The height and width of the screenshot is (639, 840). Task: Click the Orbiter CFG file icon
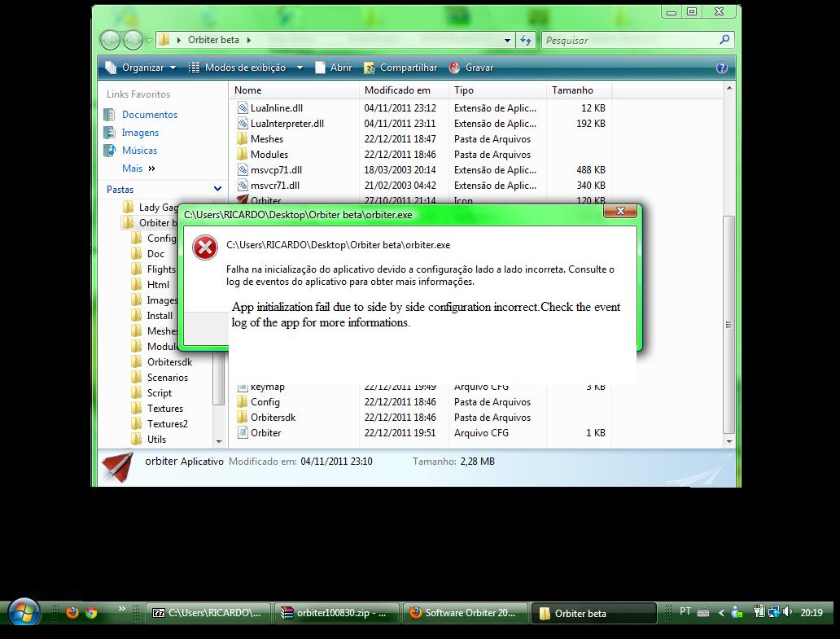pos(243,433)
